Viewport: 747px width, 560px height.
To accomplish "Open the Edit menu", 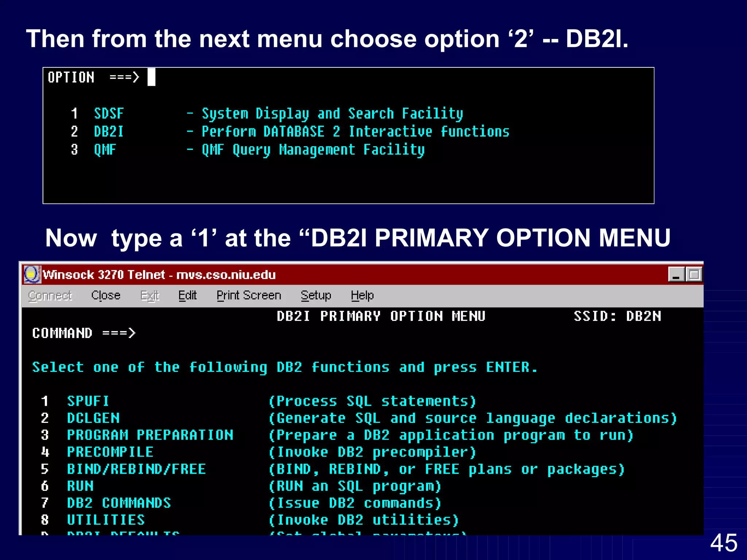I will pyautogui.click(x=187, y=295).
